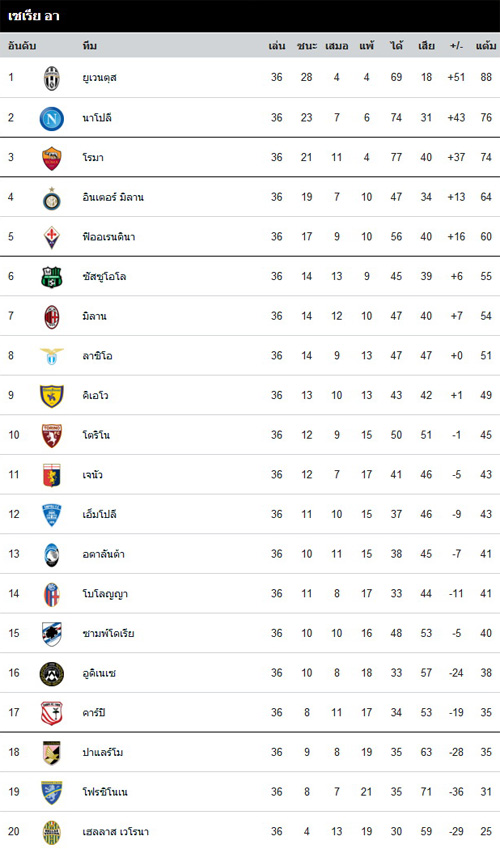This screenshot has width=500, height=849.
Task: Click the Juventus club crest
Action: (51, 78)
